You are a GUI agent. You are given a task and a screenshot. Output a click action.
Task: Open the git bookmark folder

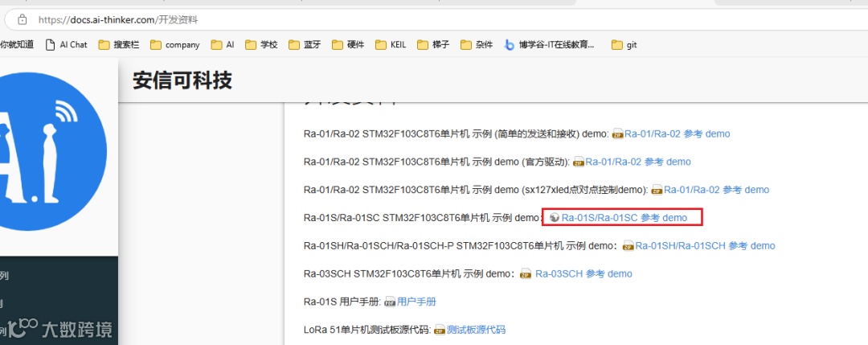[624, 45]
